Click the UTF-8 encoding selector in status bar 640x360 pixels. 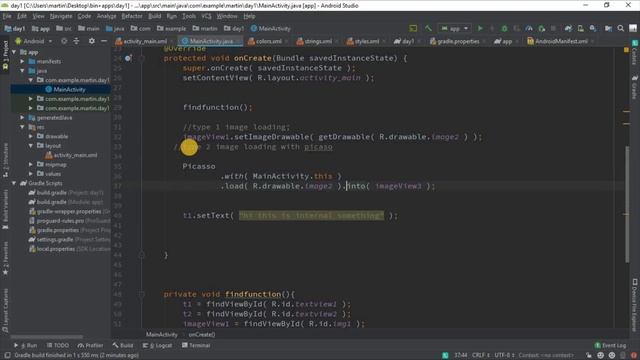tap(504, 356)
